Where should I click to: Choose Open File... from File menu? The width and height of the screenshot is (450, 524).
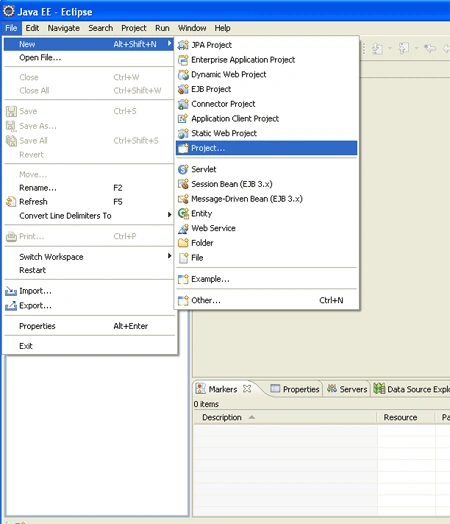[x=89, y=57]
